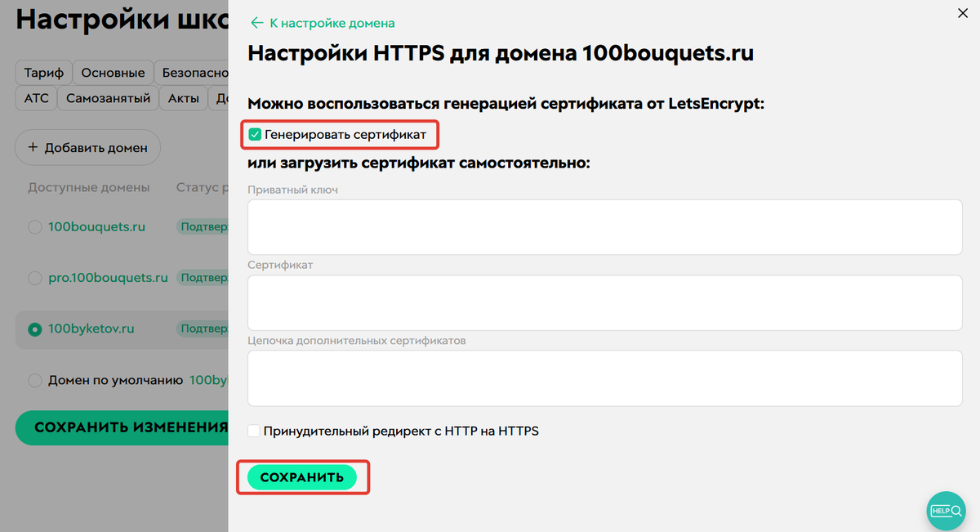The image size is (980, 532).
Task: Select the 100byketov.ru radio button
Action: tap(34, 329)
